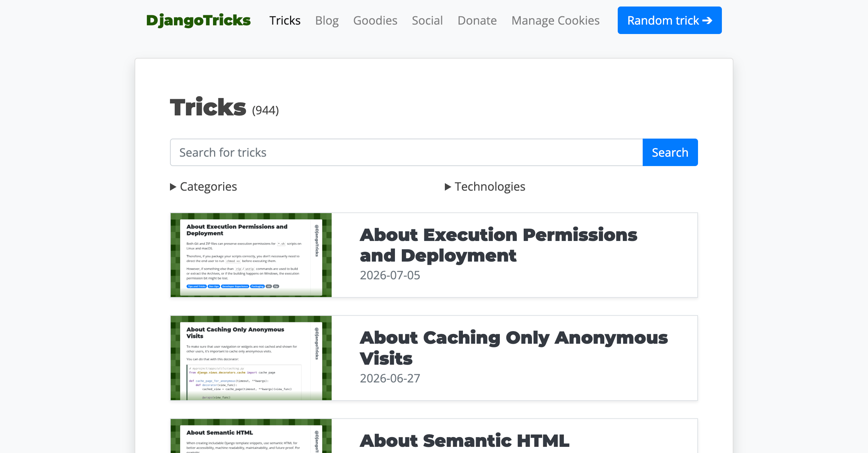Open thumbnail of Caching Only Anonymous Visits
This screenshot has height=453, width=868.
251,358
